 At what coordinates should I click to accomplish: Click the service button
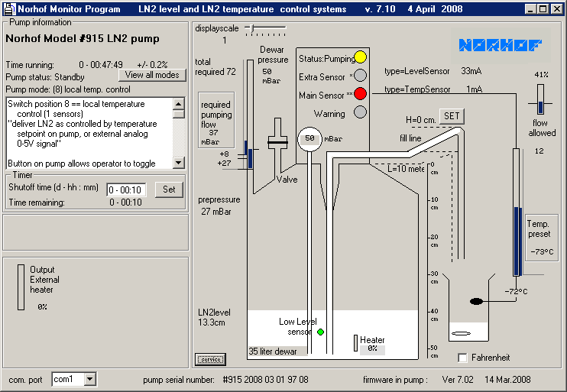(x=211, y=359)
